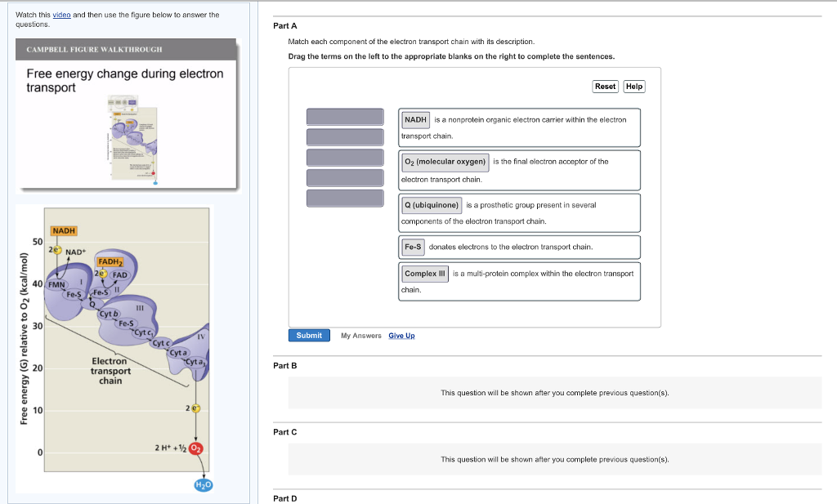The width and height of the screenshot is (837, 504).
Task: Click the Part B locked question message
Action: pyautogui.click(x=555, y=393)
